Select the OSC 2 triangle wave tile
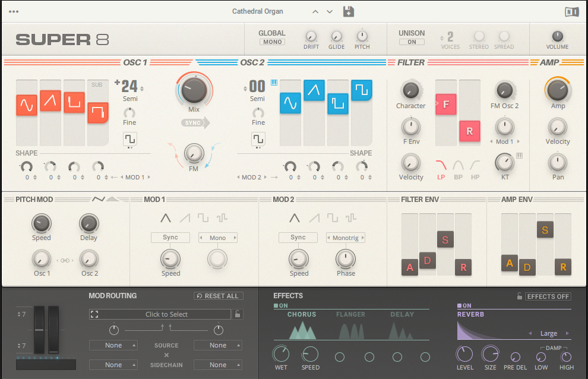The image size is (588, 379). click(x=314, y=90)
